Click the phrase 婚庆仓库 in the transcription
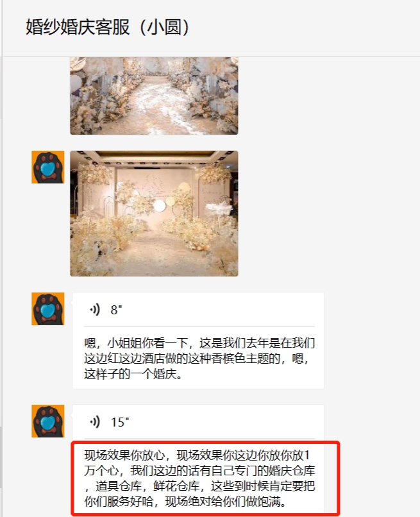 click(x=292, y=471)
